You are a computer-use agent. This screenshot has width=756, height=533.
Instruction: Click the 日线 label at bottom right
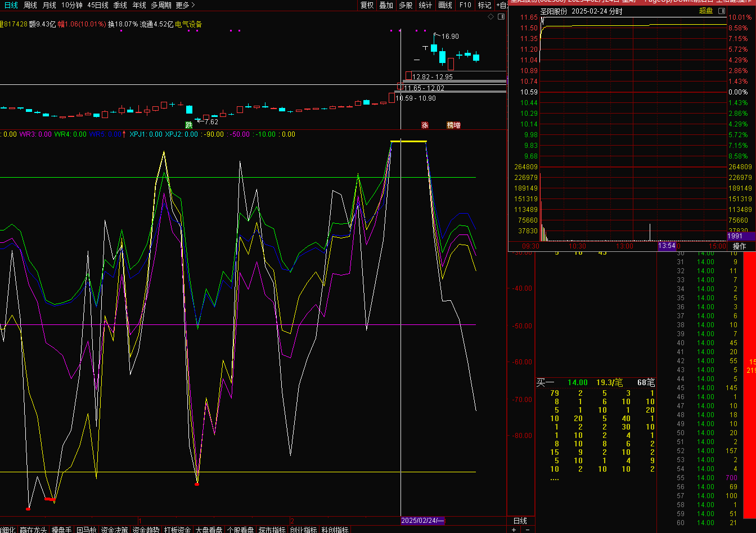(x=520, y=521)
